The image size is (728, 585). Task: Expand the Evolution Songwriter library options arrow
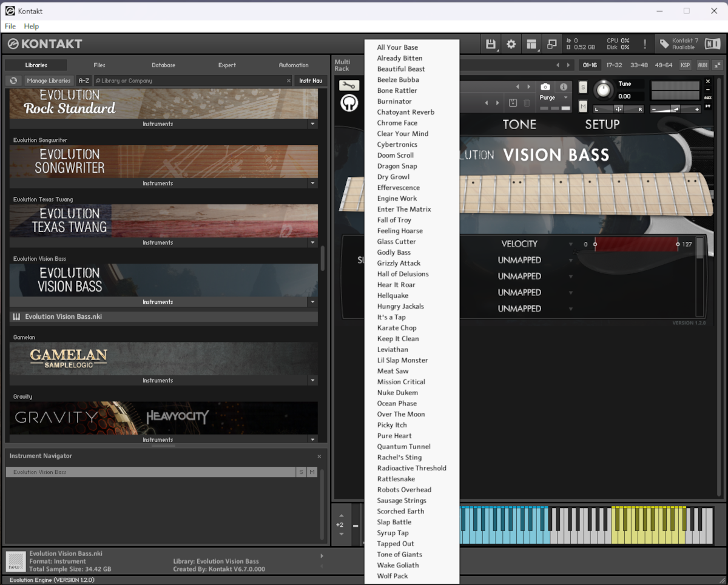pyautogui.click(x=313, y=183)
